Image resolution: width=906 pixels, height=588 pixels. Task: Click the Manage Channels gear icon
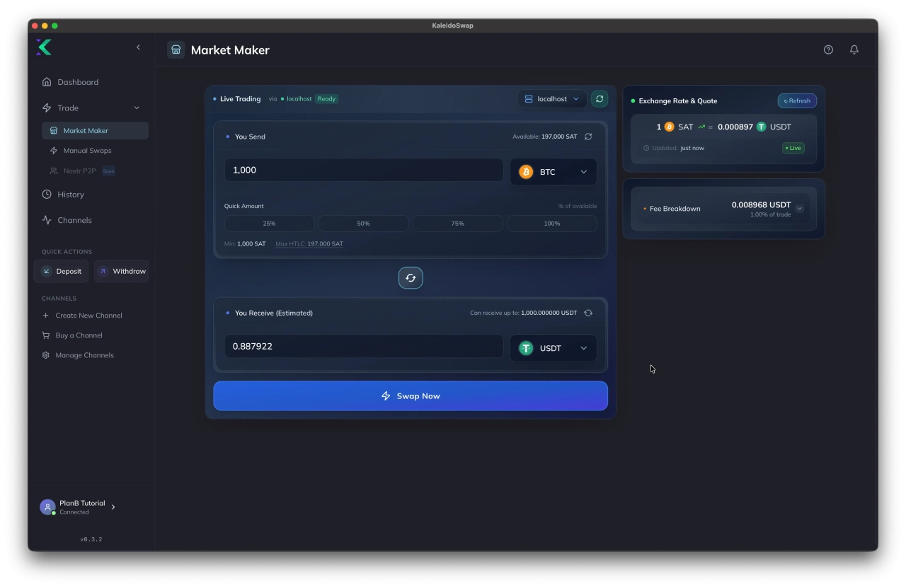pos(46,354)
